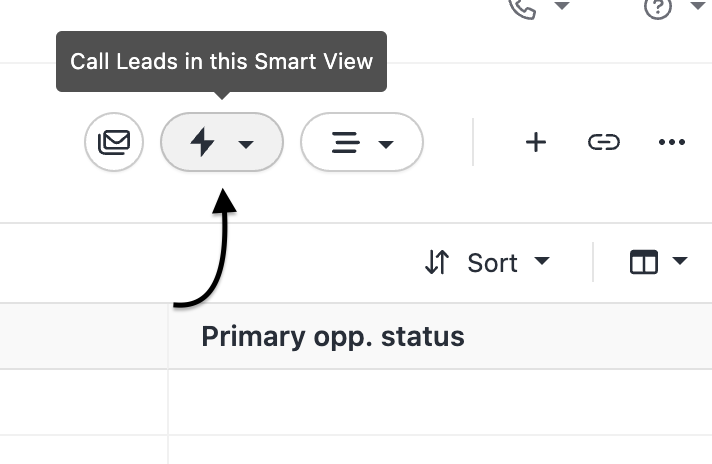Click the Call Leads in this Smart View tooltip
Viewport: 712px width, 464px height.
(x=221, y=61)
